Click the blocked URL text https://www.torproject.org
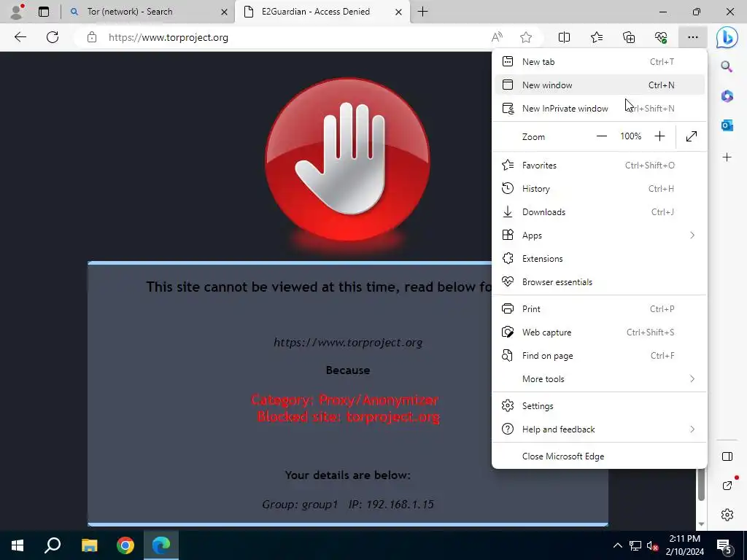Viewport: 747px width, 560px height. tap(348, 343)
